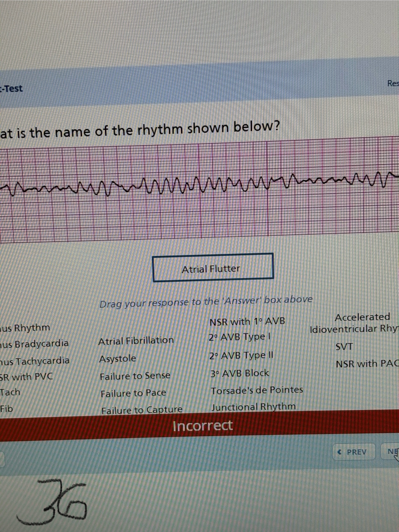The image size is (399, 532).
Task: Select 2° AVB Type II option
Action: tap(241, 356)
